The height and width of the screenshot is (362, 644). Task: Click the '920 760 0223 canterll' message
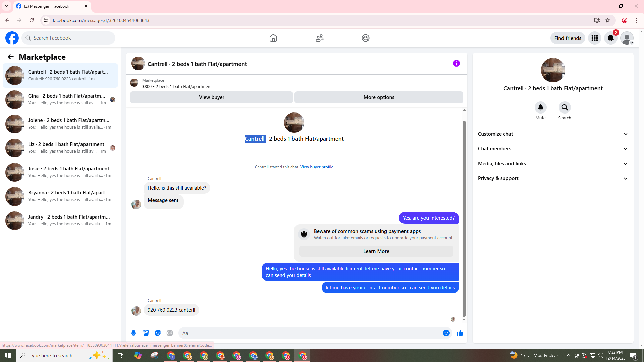(171, 310)
